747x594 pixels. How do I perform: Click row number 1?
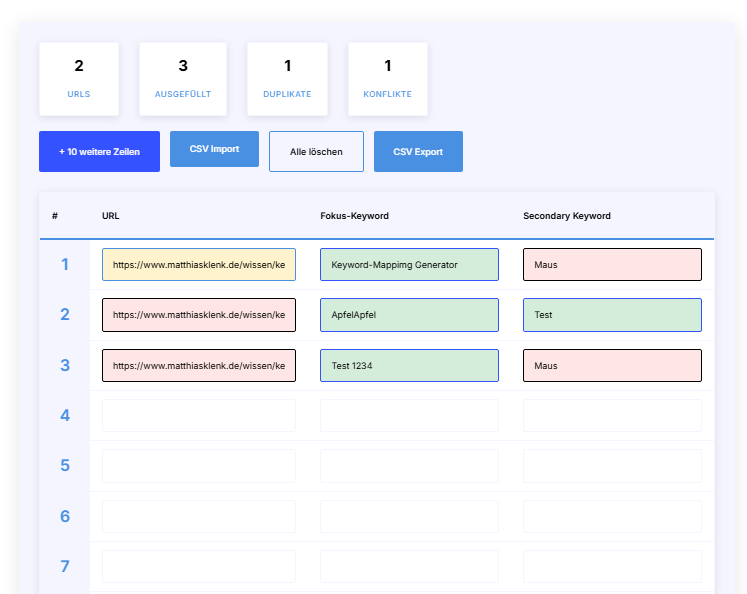click(x=65, y=264)
